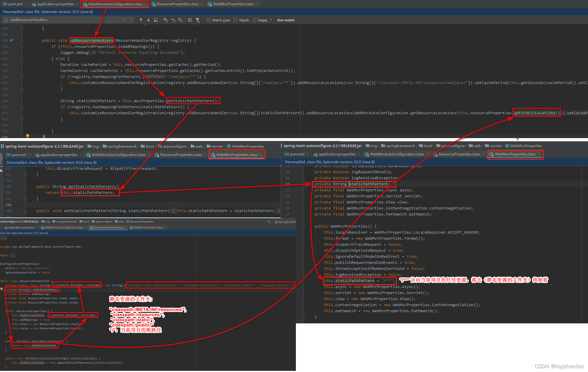Enable the Regex checkbox
588x372 pixels.
(254, 20)
